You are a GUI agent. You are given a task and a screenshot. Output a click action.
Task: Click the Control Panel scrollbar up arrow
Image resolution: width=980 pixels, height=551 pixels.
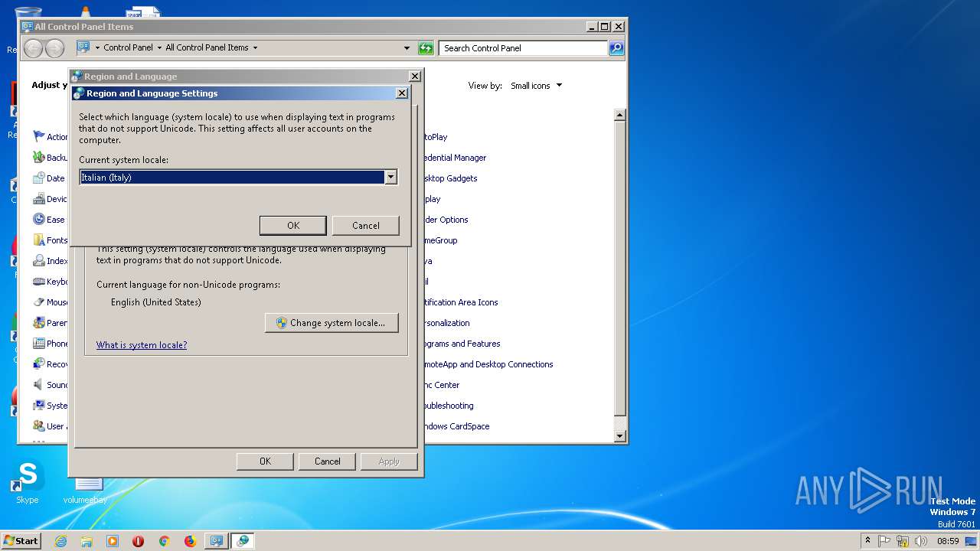(620, 115)
